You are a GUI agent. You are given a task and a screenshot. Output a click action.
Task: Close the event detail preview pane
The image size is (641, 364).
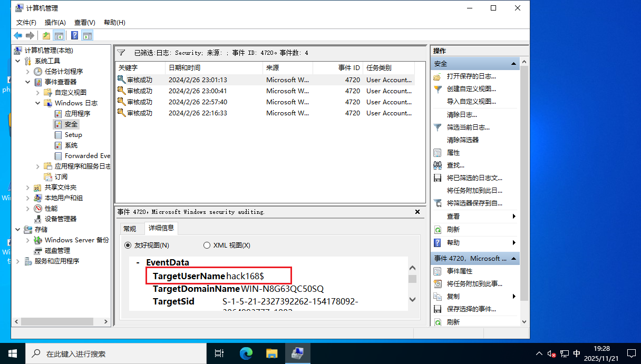[x=417, y=212]
